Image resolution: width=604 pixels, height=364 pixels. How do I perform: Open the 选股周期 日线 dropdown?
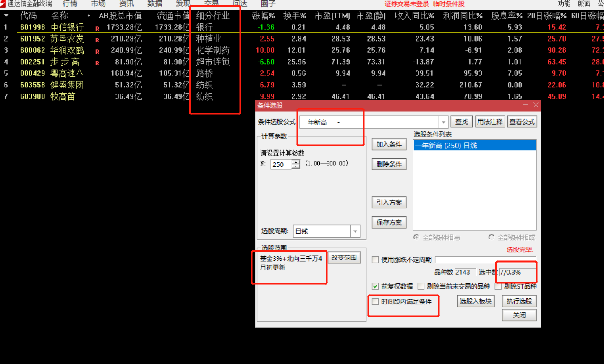(356, 231)
